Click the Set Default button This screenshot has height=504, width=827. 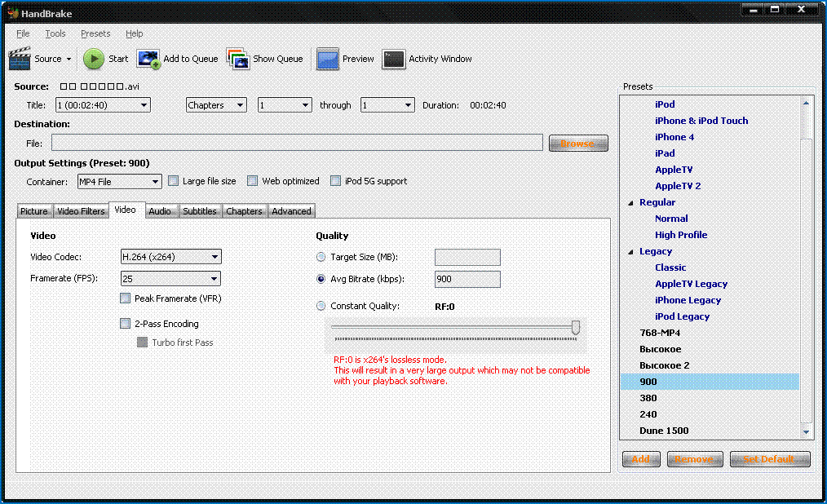point(770,459)
